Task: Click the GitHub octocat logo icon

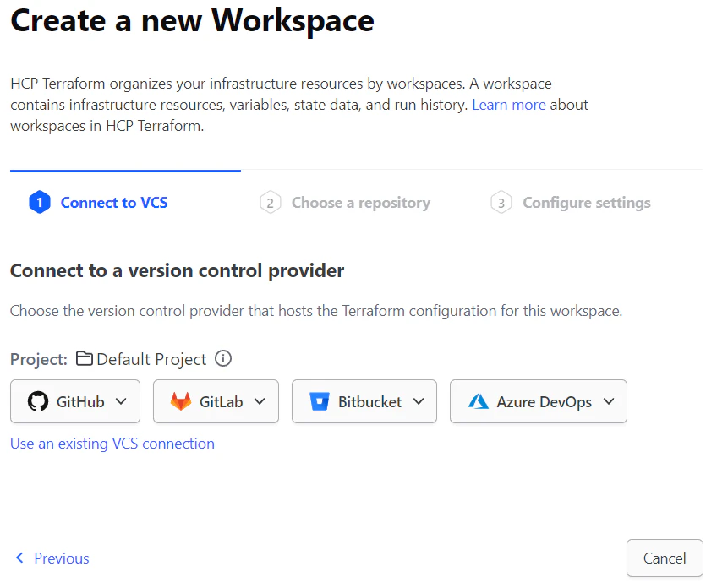Action: [x=38, y=401]
